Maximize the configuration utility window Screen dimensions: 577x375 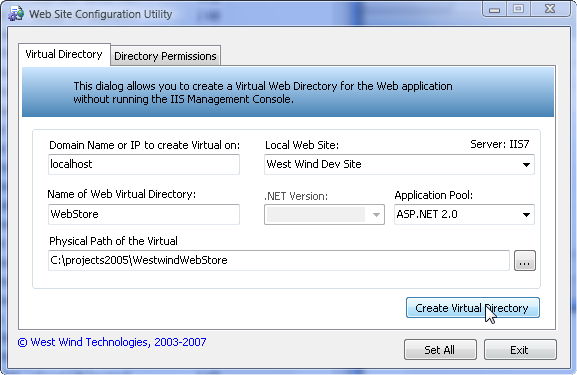(518, 9)
